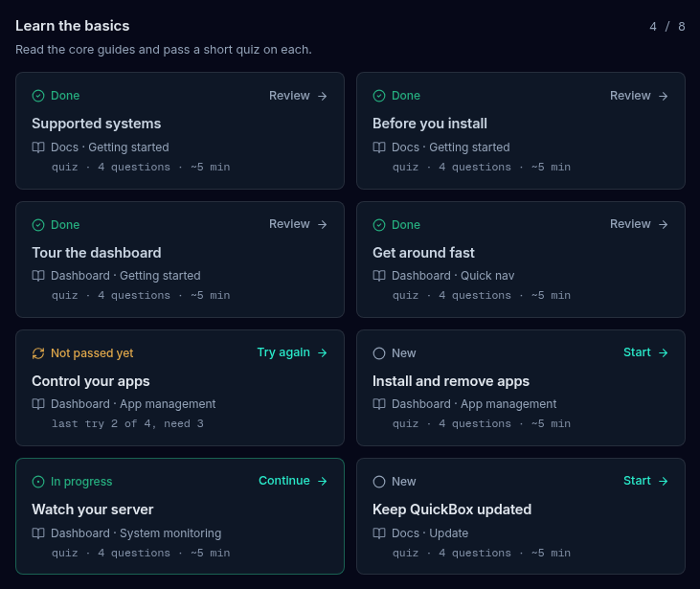
Task: Open the Tour the dashboard card title
Action: tap(97, 253)
